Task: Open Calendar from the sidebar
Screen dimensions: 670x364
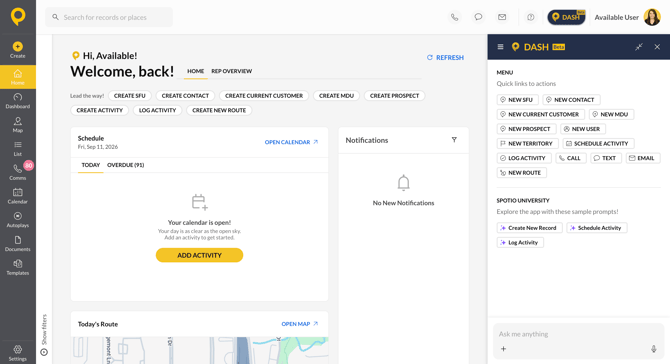Action: 18,196
